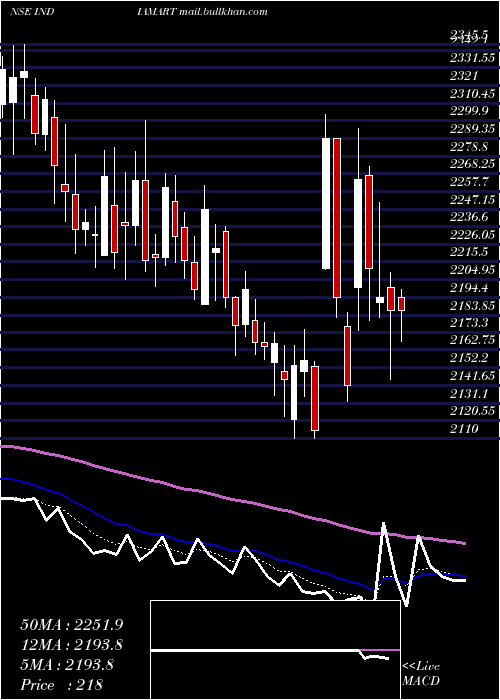Click the 2110 bottom price label
Screen dimensions: 500x700
click(464, 429)
